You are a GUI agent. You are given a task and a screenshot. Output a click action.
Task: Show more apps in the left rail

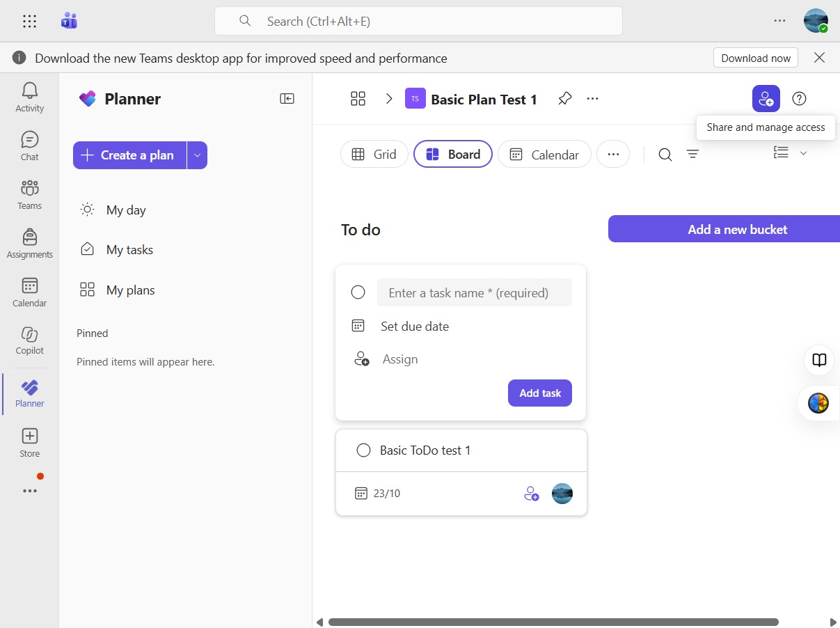[29, 491]
